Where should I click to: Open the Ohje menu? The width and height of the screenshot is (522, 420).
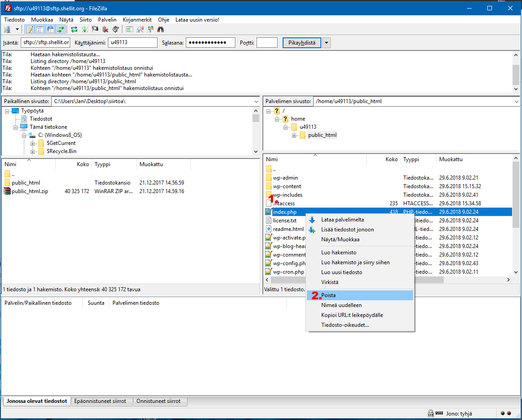[x=163, y=20]
